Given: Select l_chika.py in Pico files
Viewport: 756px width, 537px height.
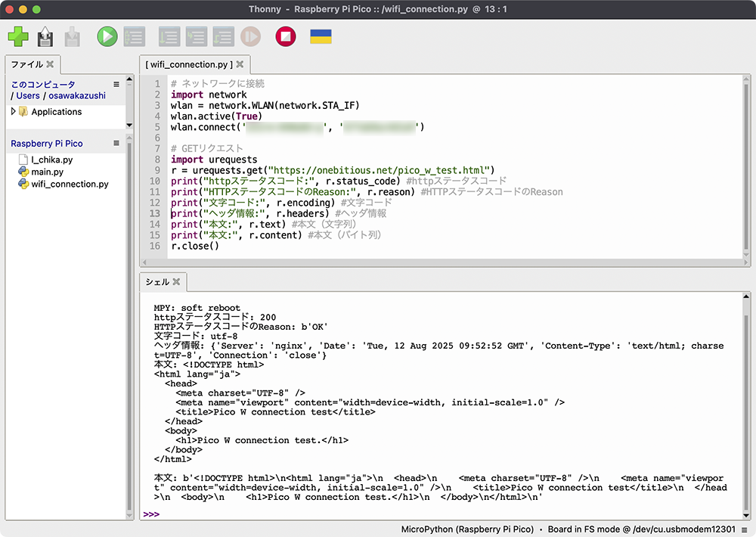Looking at the screenshot, I should coord(51,160).
